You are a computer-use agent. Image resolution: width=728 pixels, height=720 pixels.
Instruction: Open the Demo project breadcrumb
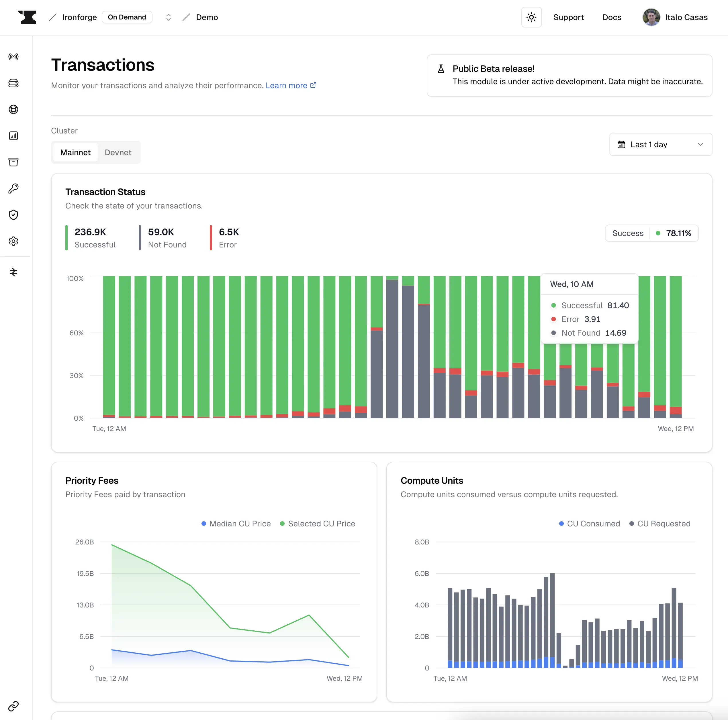click(x=206, y=17)
